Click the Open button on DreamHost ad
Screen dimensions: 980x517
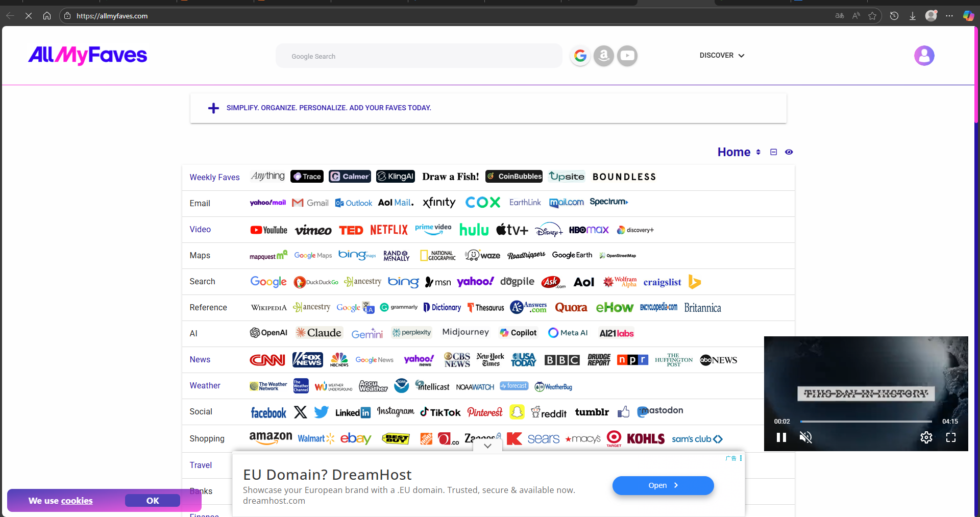663,485
